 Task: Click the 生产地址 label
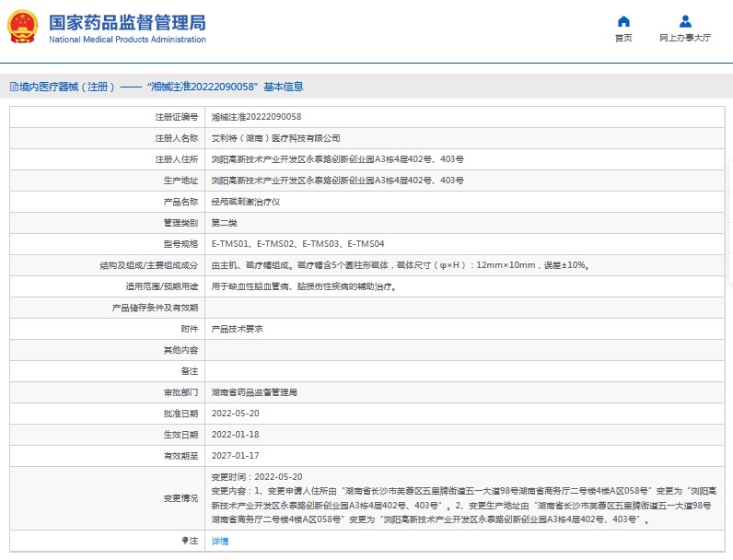click(180, 181)
